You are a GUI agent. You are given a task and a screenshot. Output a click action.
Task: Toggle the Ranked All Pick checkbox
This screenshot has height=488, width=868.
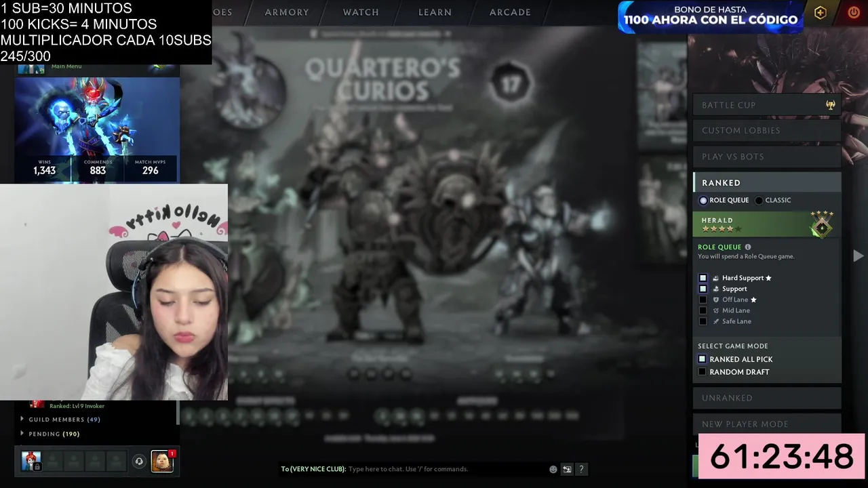(x=702, y=359)
